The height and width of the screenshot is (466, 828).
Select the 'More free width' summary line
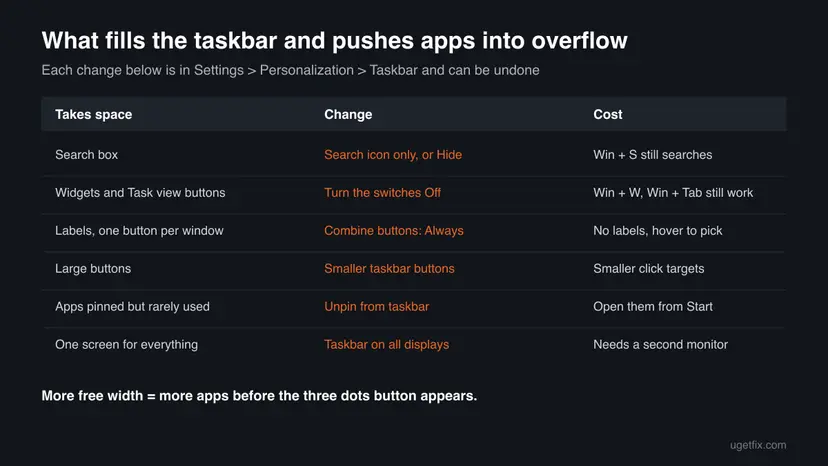259,396
